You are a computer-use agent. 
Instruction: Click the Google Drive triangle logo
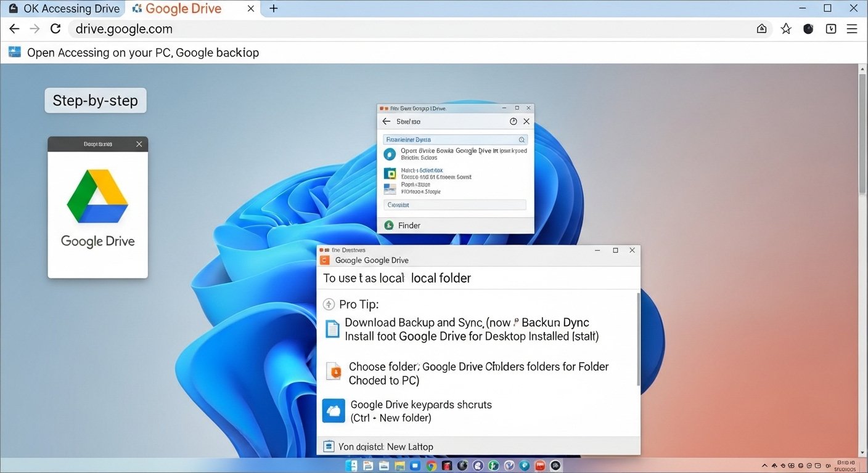click(x=97, y=196)
